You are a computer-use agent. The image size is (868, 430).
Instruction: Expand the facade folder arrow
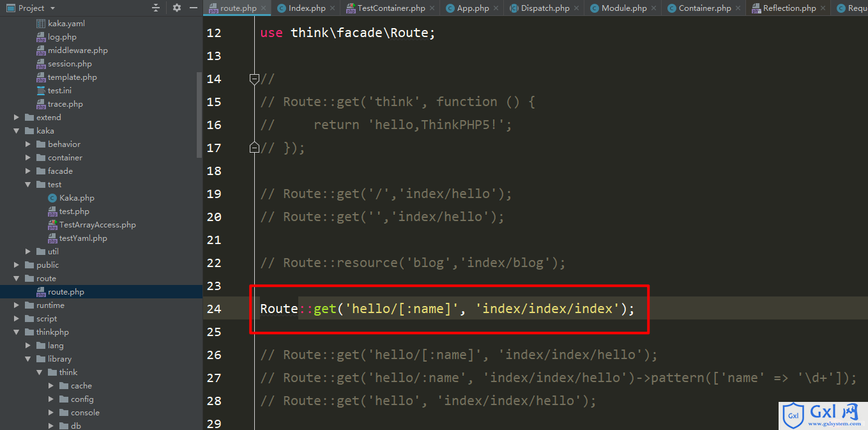(x=28, y=171)
